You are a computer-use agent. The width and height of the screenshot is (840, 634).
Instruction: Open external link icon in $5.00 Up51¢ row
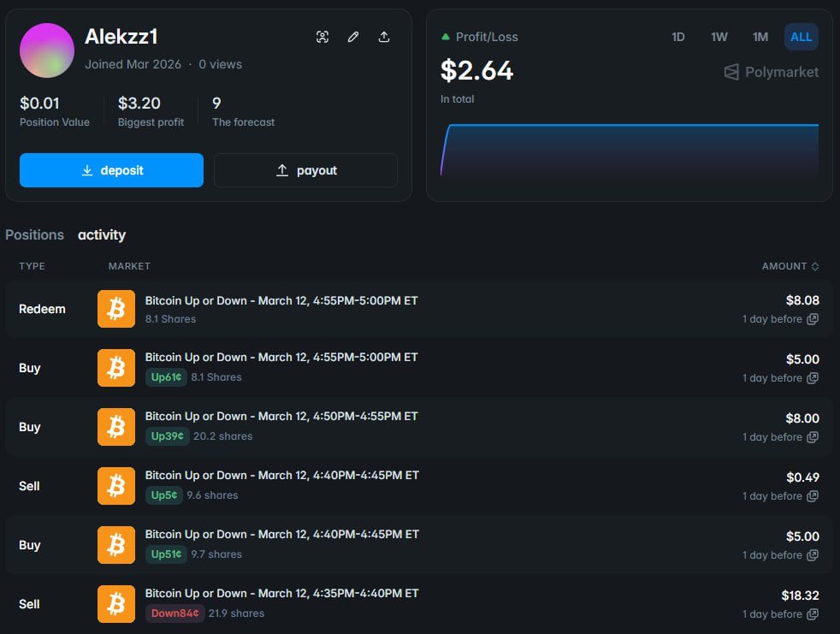click(813, 554)
